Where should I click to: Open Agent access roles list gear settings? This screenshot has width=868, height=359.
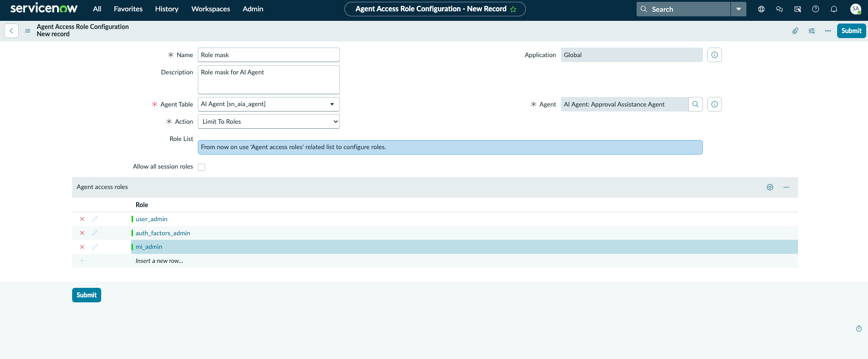[x=770, y=187]
